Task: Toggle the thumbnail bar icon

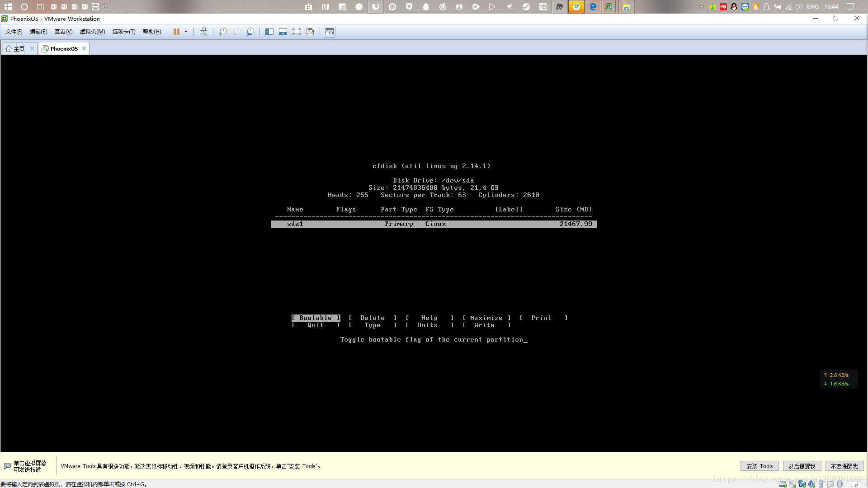Action: click(283, 32)
